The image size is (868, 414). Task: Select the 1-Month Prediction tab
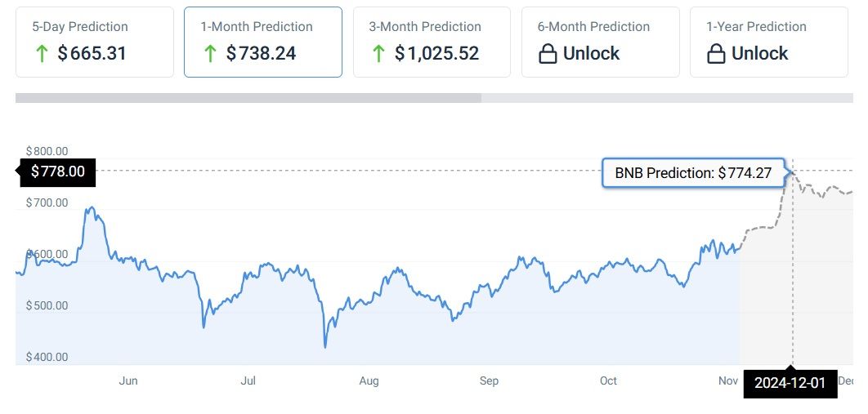tap(263, 42)
